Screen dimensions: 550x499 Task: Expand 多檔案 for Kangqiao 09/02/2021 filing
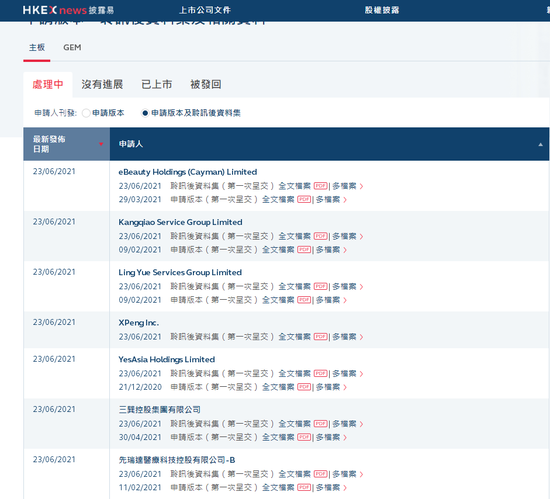pyautogui.click(x=331, y=250)
